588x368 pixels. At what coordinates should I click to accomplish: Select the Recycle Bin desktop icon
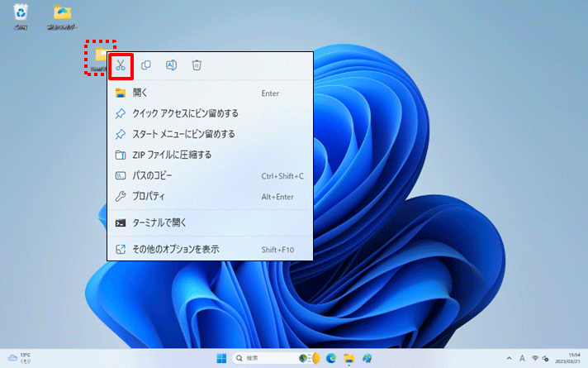pos(21,17)
